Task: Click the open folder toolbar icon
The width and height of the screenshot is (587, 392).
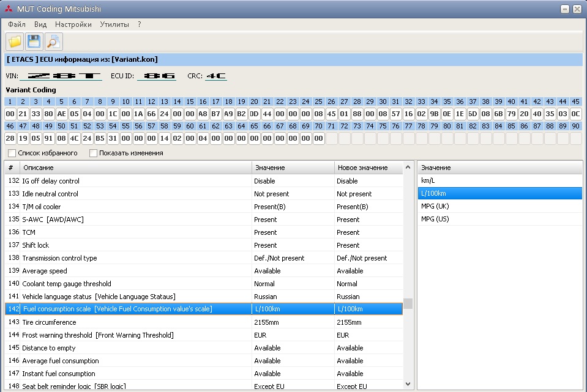Action: pyautogui.click(x=15, y=42)
